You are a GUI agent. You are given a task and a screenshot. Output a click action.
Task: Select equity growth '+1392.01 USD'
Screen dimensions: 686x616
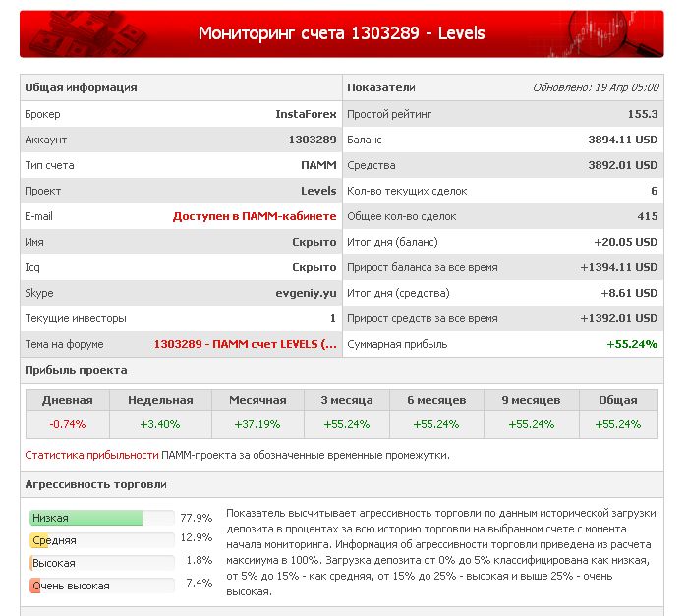point(618,318)
